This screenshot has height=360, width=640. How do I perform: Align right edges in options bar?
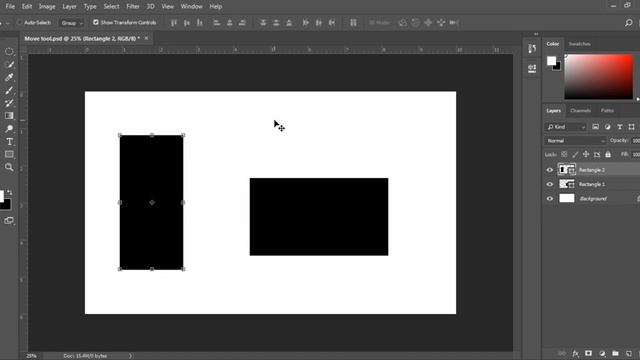coord(242,23)
